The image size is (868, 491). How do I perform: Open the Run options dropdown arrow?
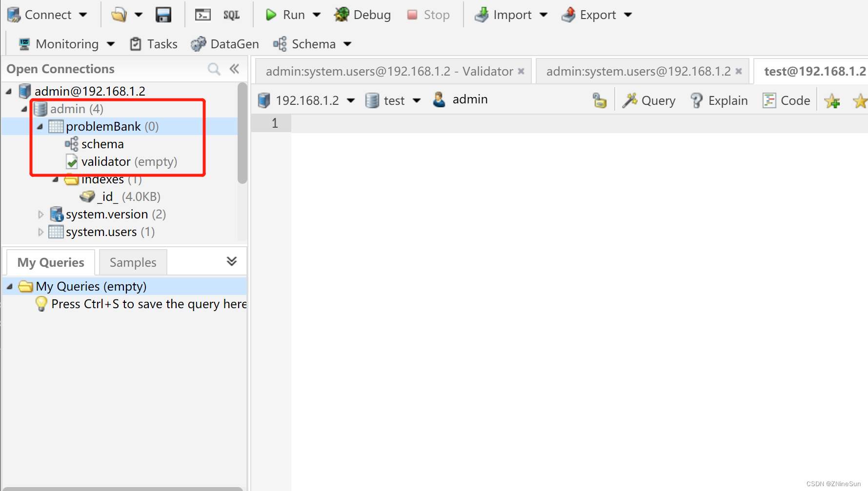pyautogui.click(x=317, y=15)
